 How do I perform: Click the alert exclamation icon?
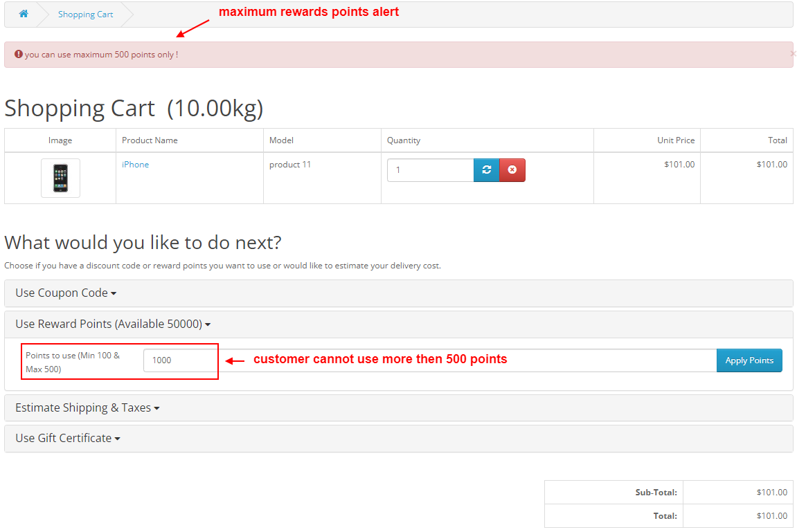18,54
